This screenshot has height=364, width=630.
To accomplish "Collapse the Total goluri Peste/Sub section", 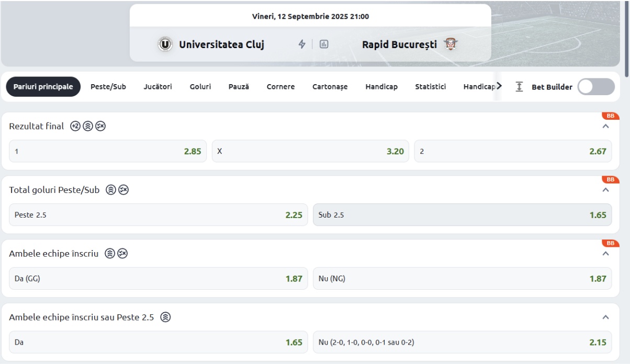I will pyautogui.click(x=606, y=190).
